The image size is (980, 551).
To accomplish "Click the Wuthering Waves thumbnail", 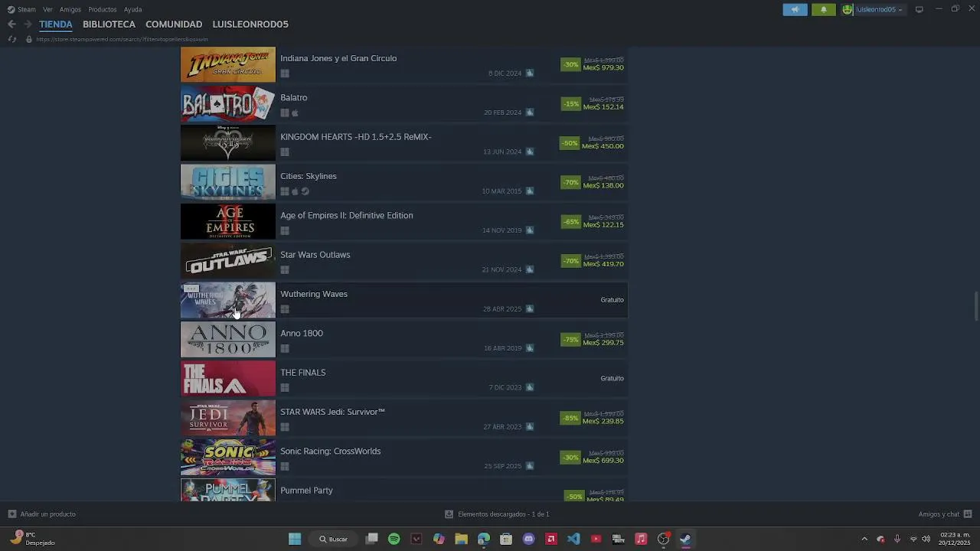I will 228,300.
